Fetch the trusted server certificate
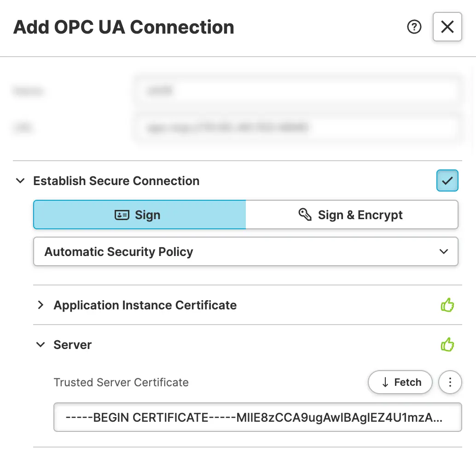 pyautogui.click(x=400, y=382)
